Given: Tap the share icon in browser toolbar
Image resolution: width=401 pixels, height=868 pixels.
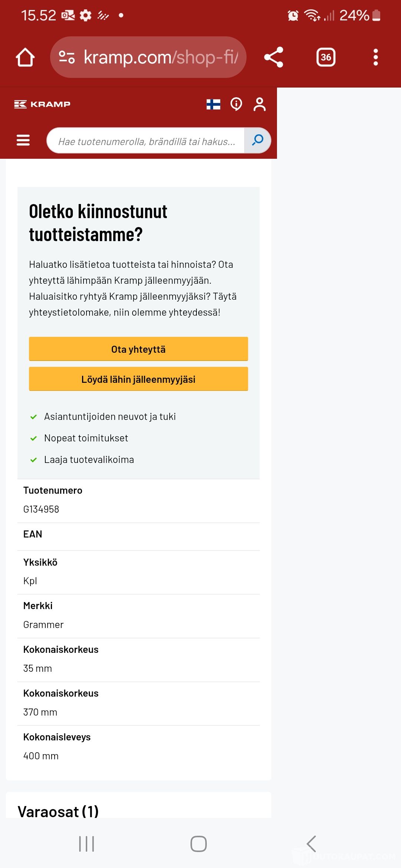Looking at the screenshot, I should (x=274, y=57).
